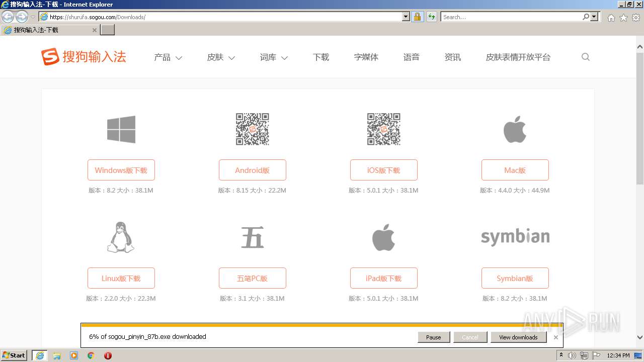Click the Apple icon above iPad版下载
The image size is (644, 362).
(x=384, y=237)
